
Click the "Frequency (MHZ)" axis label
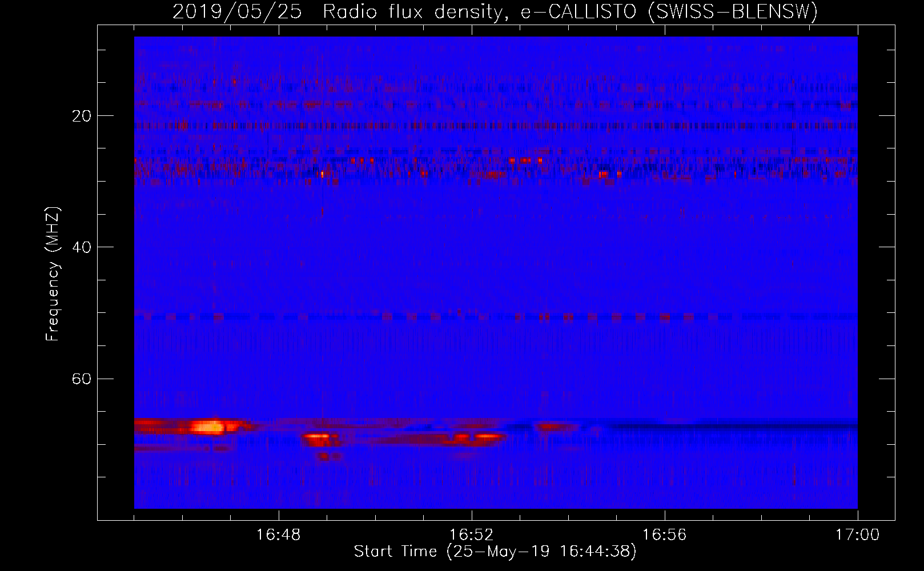click(x=52, y=274)
